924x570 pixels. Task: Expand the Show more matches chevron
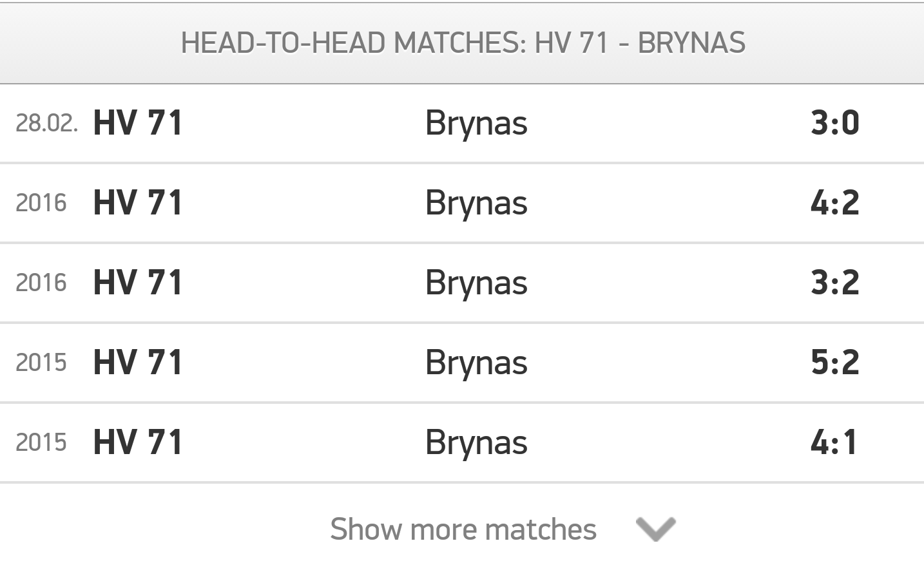tap(655, 529)
